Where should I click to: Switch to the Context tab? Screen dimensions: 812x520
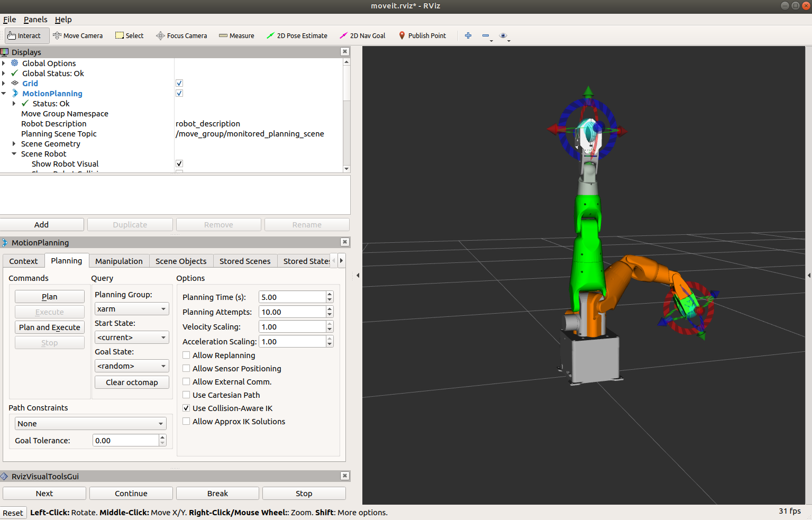[23, 261]
